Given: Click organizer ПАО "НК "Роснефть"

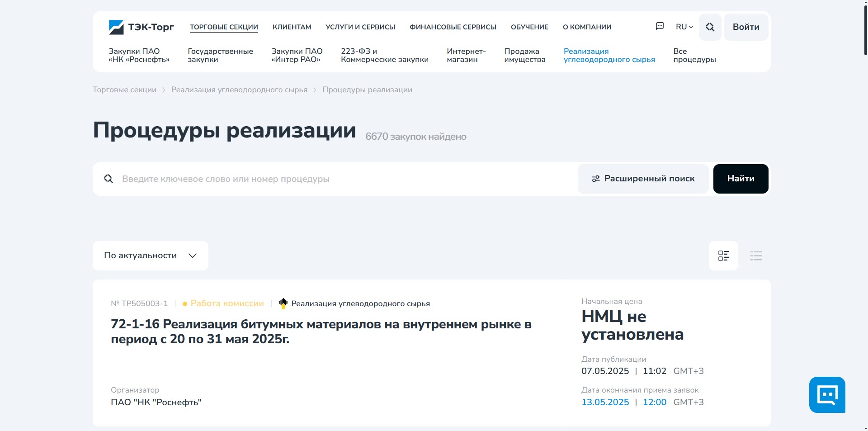Looking at the screenshot, I should tap(156, 402).
